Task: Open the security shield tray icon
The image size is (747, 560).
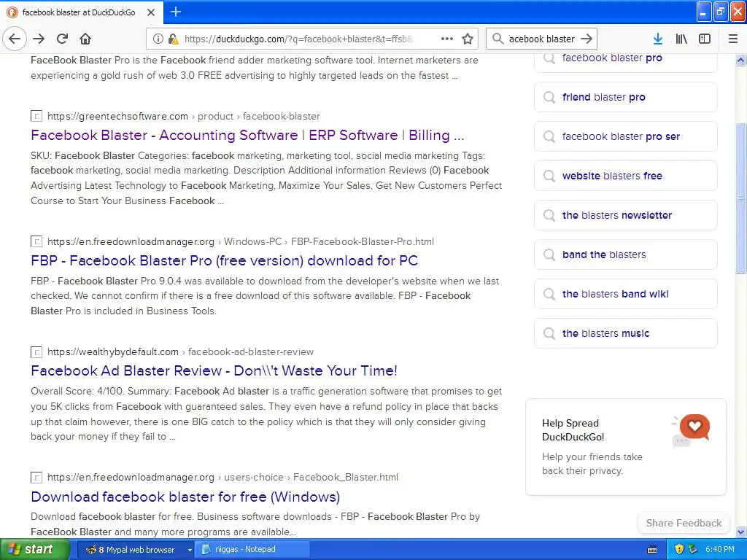Action: [679, 550]
